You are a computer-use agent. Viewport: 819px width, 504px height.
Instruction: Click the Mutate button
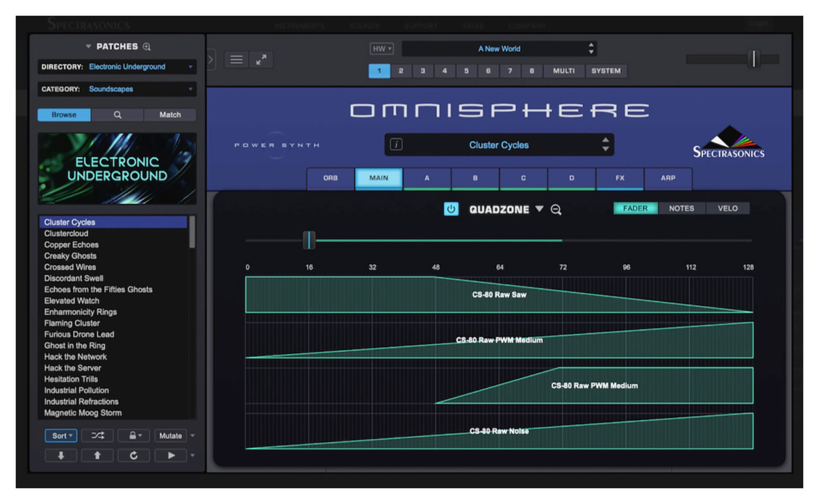[171, 436]
